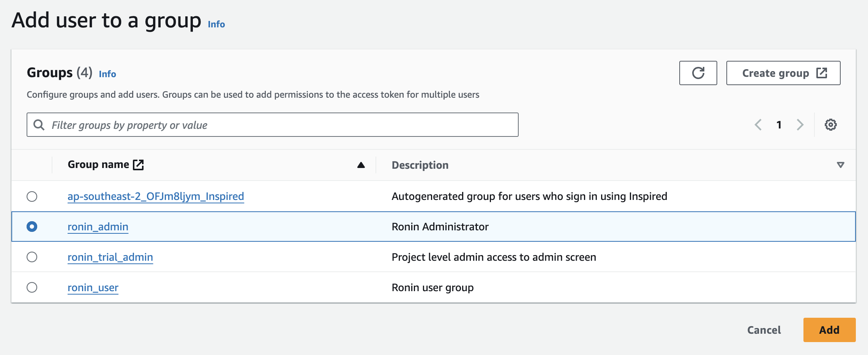Viewport: 868px width, 355px height.
Task: Open the ronin_trial_admin group link
Action: click(110, 257)
